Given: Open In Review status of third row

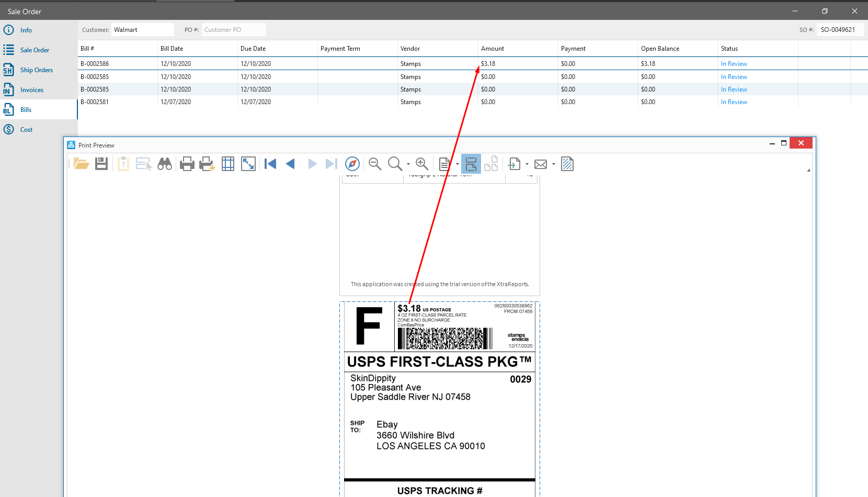Looking at the screenshot, I should [734, 89].
